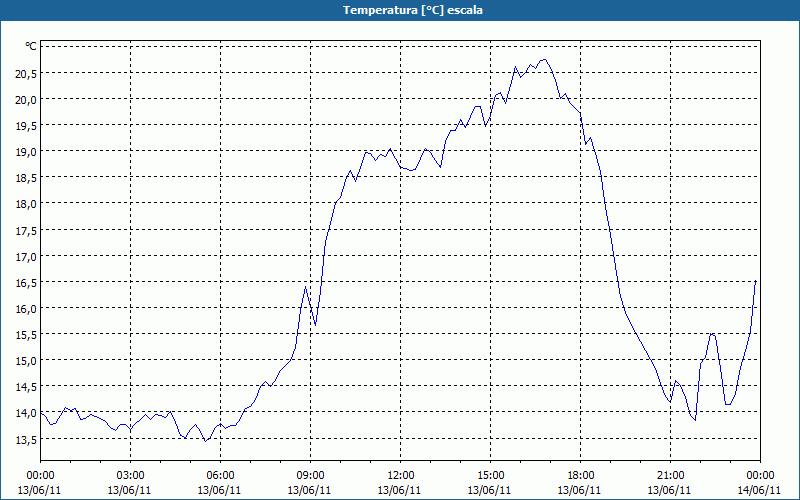800x500 pixels.
Task: Click the curve's peak near 16:45
Action: [545, 60]
